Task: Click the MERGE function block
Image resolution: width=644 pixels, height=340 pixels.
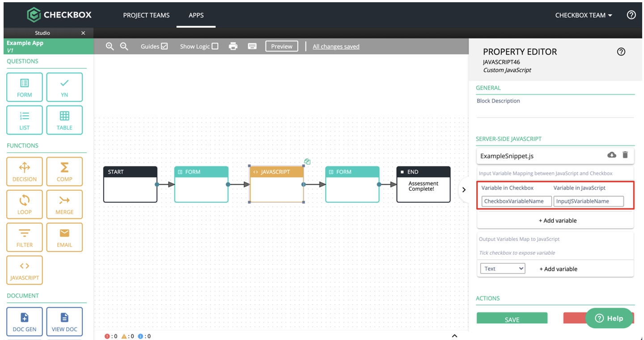Action: click(x=64, y=204)
